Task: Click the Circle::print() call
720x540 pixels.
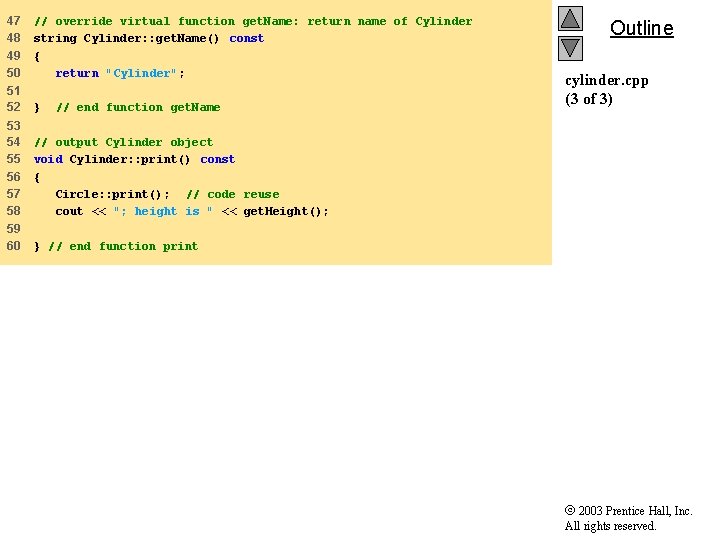Action: pos(112,195)
